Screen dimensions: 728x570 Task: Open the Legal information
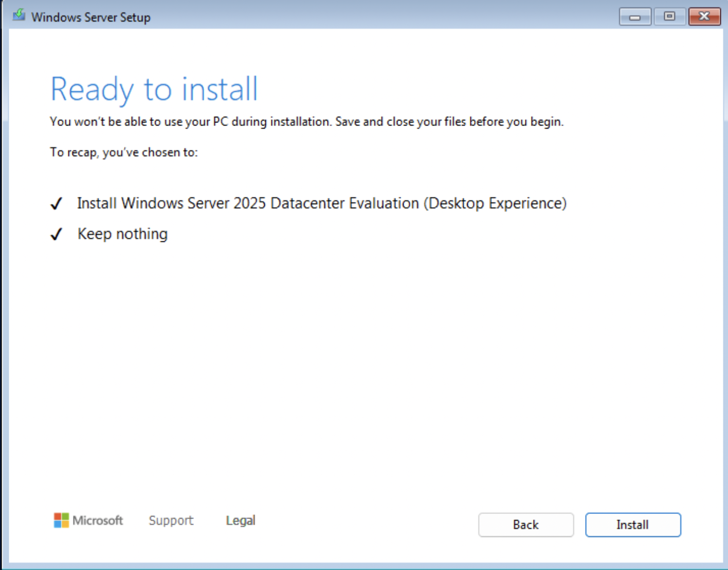pyautogui.click(x=240, y=520)
